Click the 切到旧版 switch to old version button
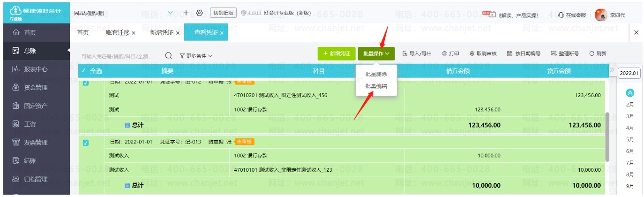This screenshot has height=197, width=644. click(x=223, y=13)
